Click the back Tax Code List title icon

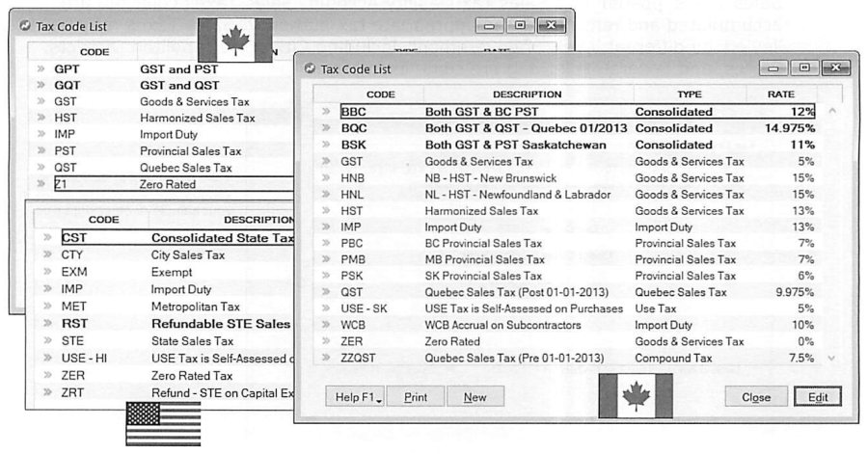pyautogui.click(x=24, y=26)
